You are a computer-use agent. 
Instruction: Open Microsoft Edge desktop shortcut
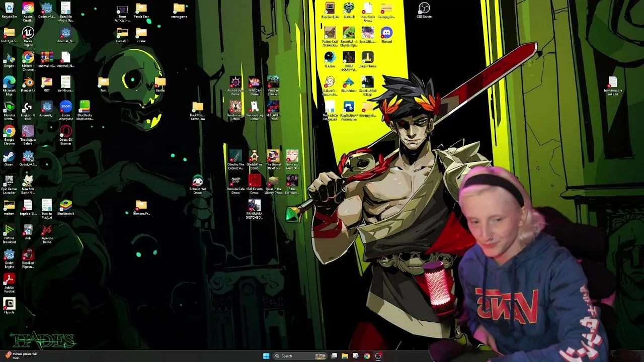[x=9, y=85]
